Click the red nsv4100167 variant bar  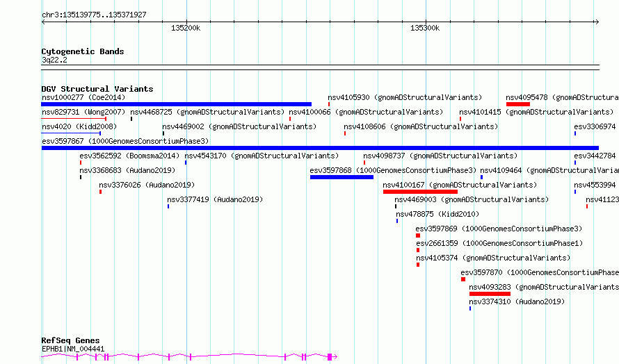[x=420, y=192]
